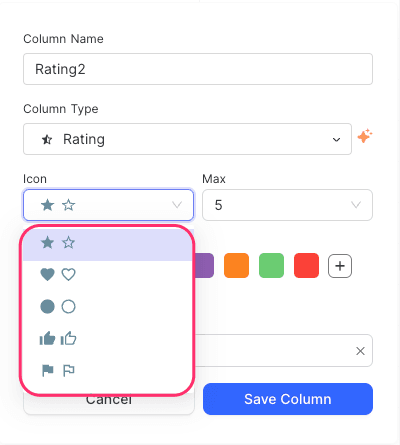Viewport: 400px width, 445px height.
Task: Pick the circle icon rating option
Action: (x=108, y=307)
